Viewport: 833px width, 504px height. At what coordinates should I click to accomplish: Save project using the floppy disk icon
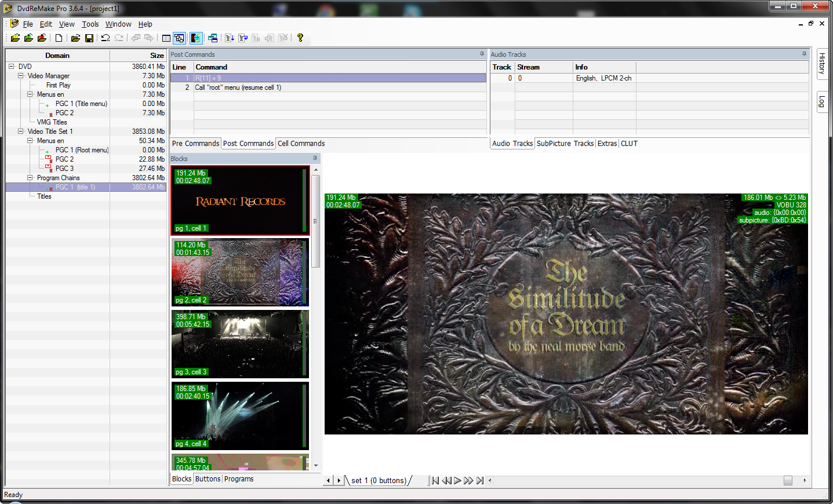[89, 38]
